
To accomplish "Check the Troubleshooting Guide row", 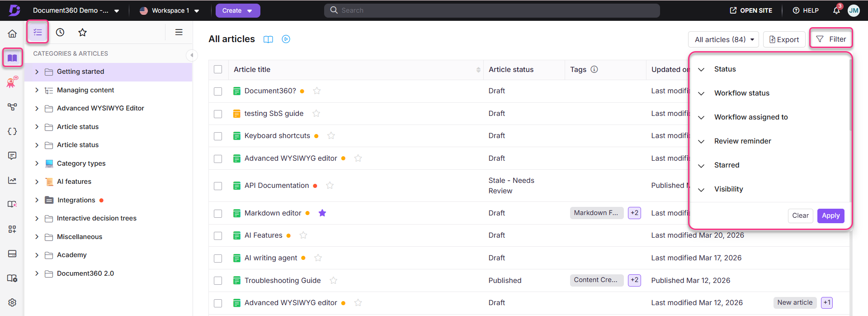I will click(x=218, y=281).
